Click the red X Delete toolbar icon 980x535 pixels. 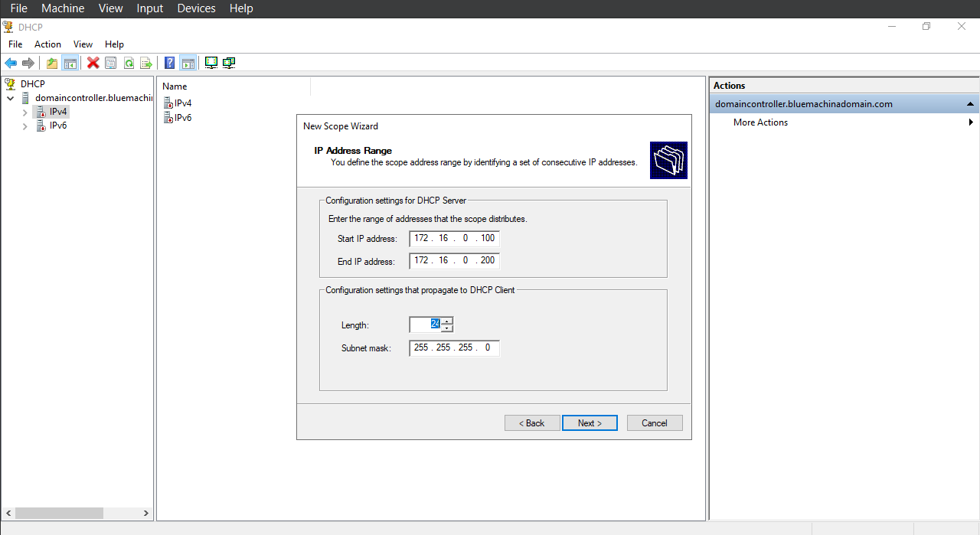tap(93, 63)
